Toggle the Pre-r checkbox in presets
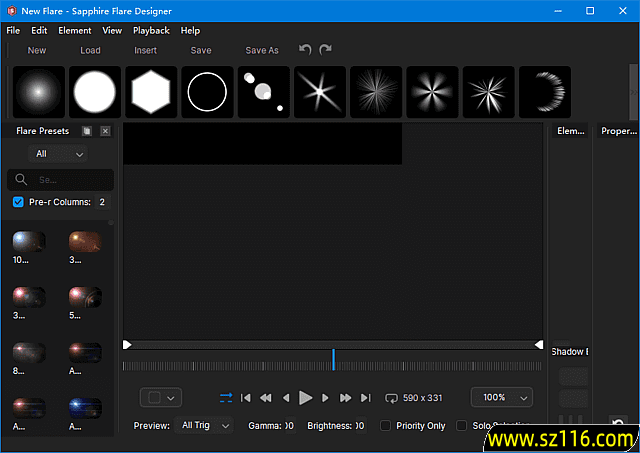 [x=19, y=202]
